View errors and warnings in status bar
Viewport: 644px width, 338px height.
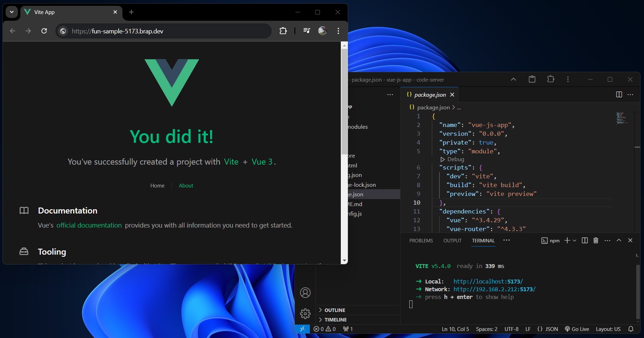tap(324, 329)
